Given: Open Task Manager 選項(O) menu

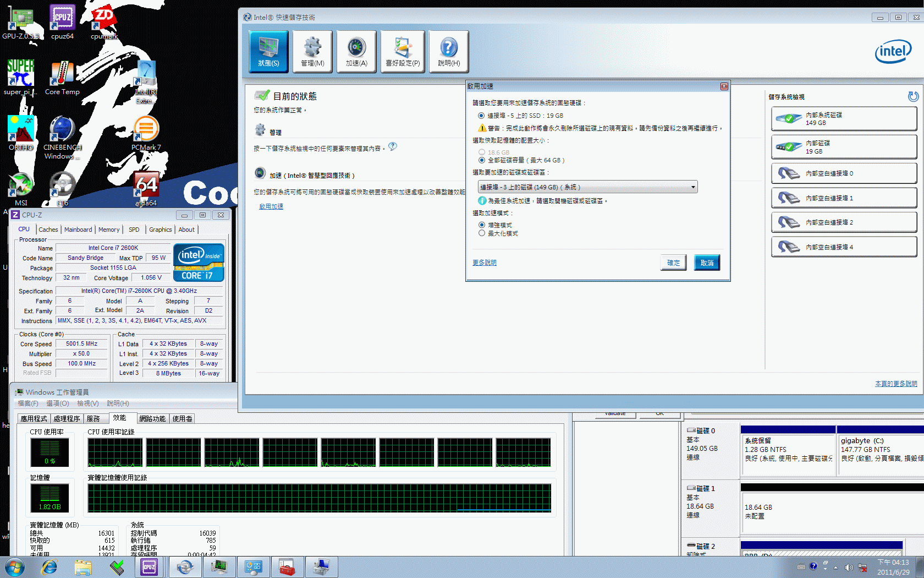Looking at the screenshot, I should coord(58,403).
